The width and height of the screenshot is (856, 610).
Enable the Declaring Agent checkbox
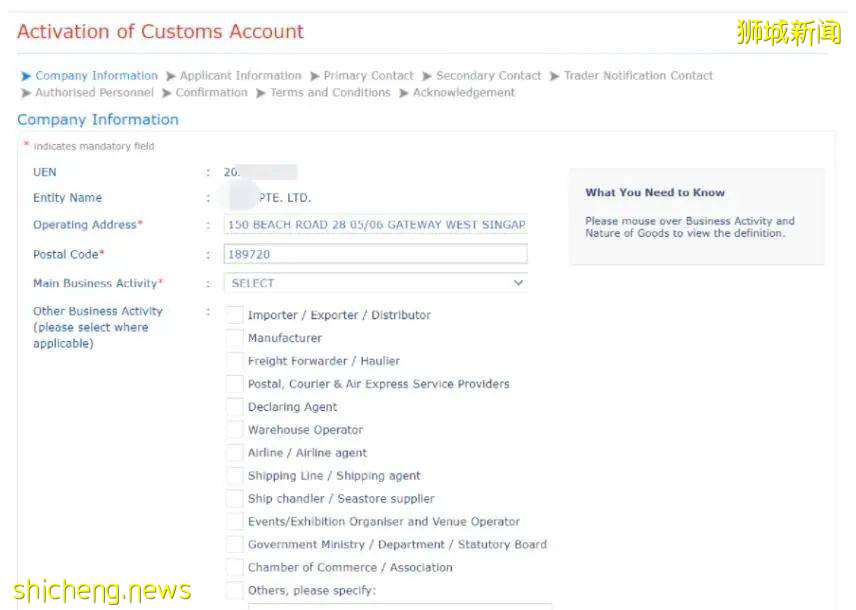pos(235,407)
